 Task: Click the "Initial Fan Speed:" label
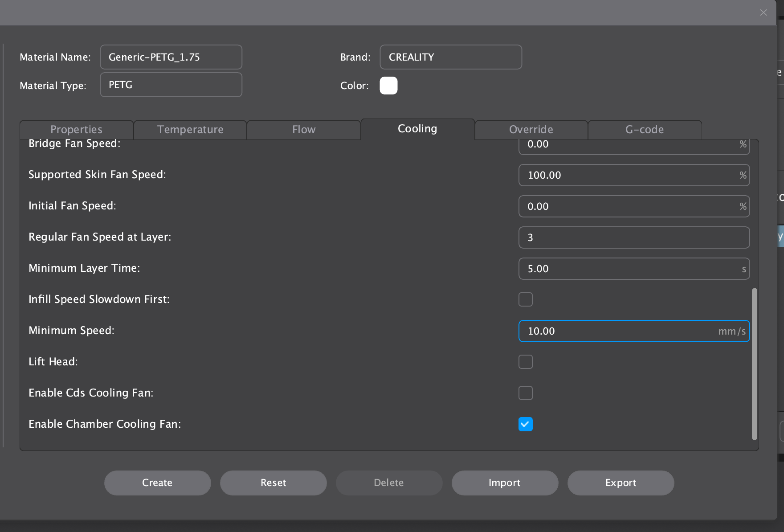tap(72, 206)
